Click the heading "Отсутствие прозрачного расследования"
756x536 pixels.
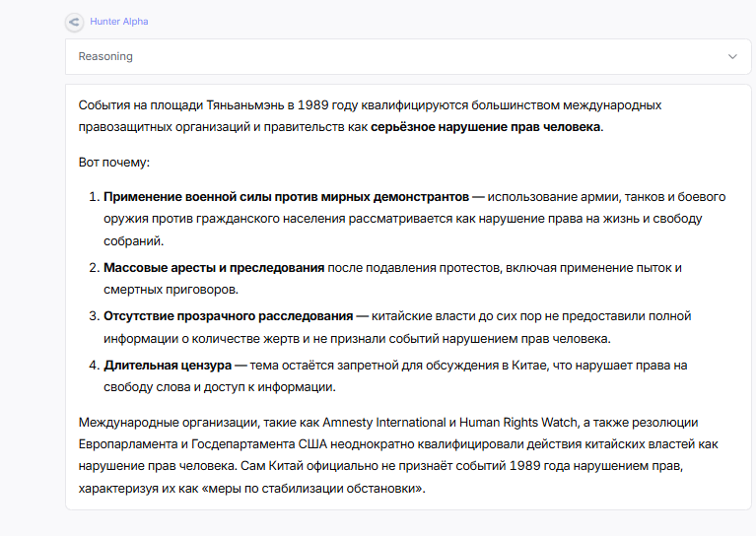229,316
